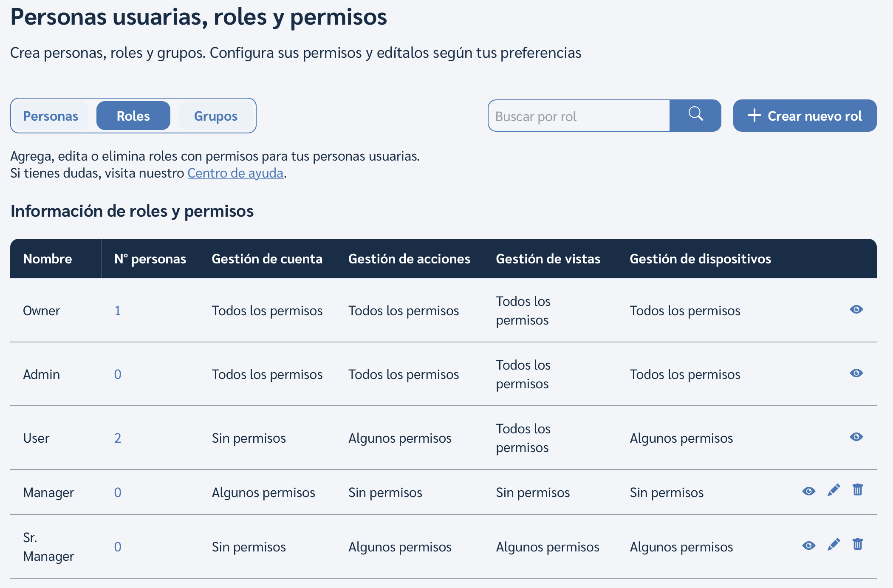Image resolution: width=893 pixels, height=588 pixels.
Task: Open the Owner role's person count 1
Action: pos(118,311)
